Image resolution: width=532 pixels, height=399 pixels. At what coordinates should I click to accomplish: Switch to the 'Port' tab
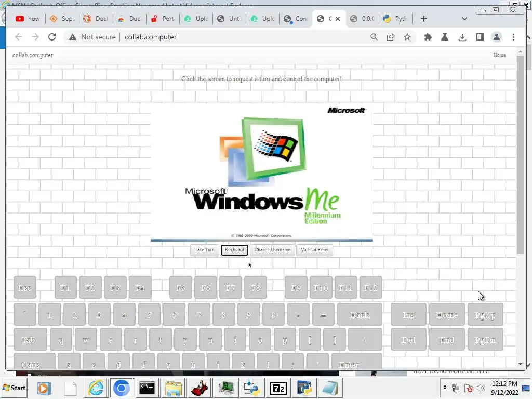tap(163, 19)
